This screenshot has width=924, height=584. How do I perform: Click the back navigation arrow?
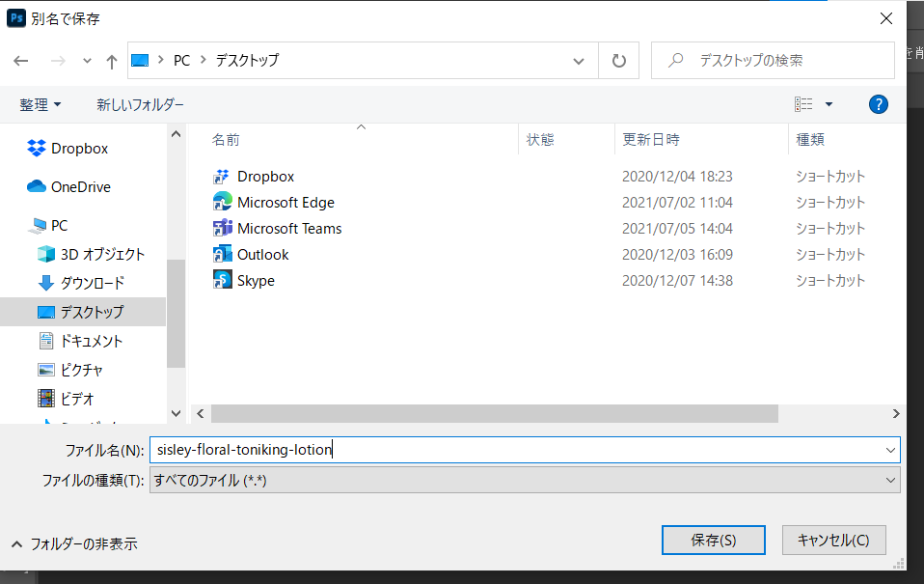coord(21,61)
